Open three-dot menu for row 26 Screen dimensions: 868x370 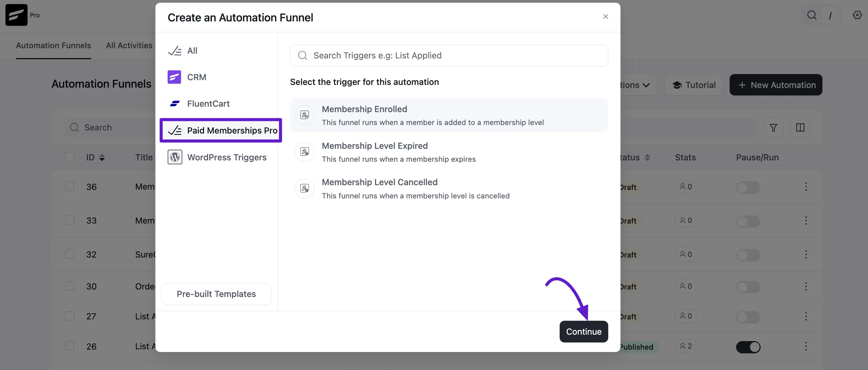(806, 346)
